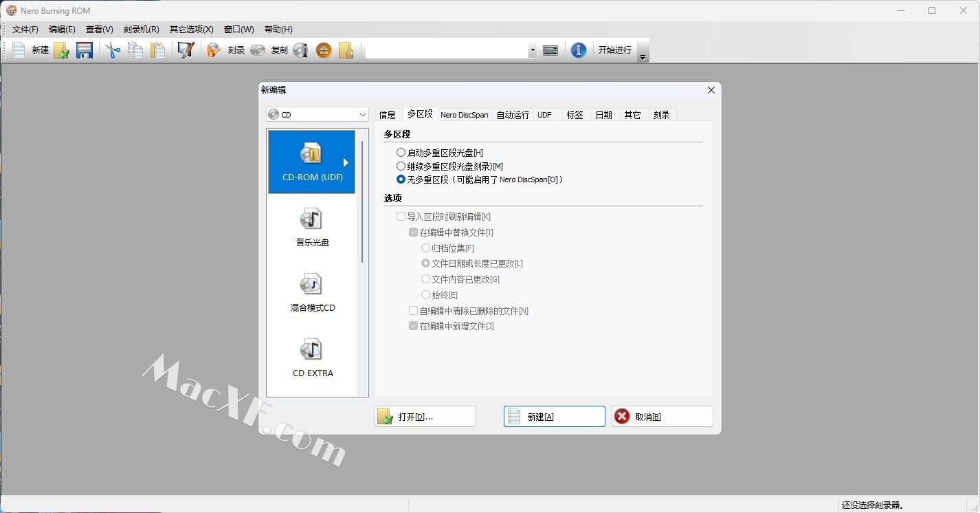Select 继续多重区段光盘刻录 radio option
This screenshot has width=980, height=513.
[x=401, y=166]
